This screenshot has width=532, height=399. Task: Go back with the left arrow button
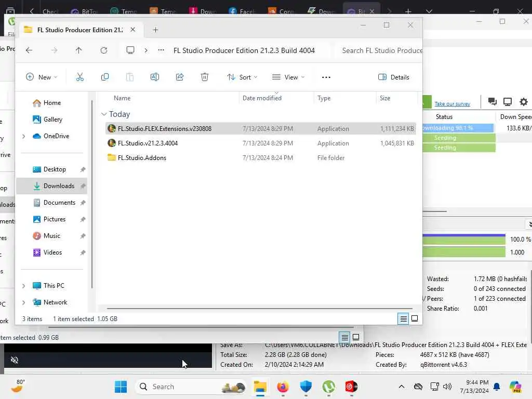pos(29,50)
